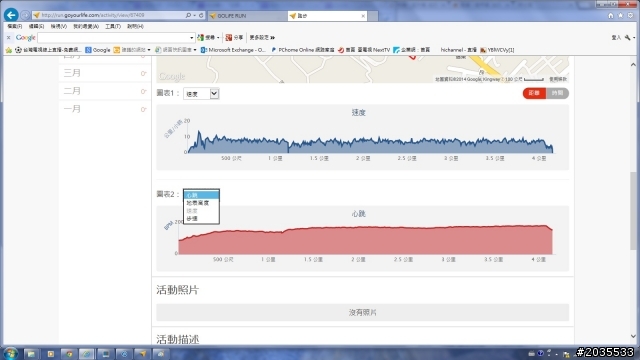This screenshot has width=640, height=360.
Task: Click the scrollbar up arrow
Action: pyautogui.click(x=633, y=64)
